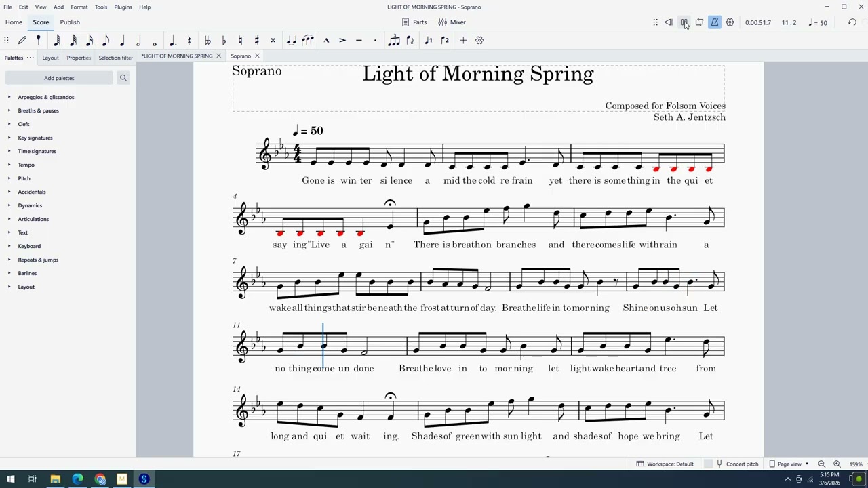Screen dimensions: 868x488
Task: Apply the natural accidental
Action: pyautogui.click(x=240, y=41)
